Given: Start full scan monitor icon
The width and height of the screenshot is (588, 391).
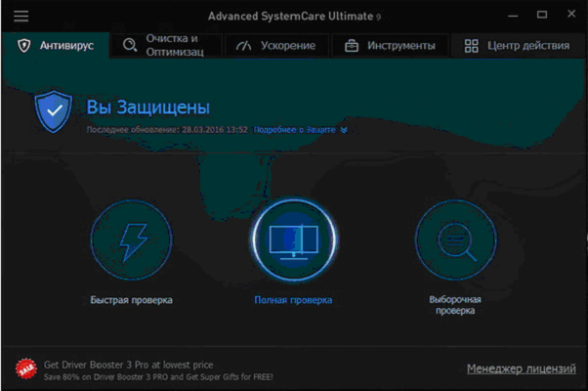Looking at the screenshot, I should click(x=294, y=239).
